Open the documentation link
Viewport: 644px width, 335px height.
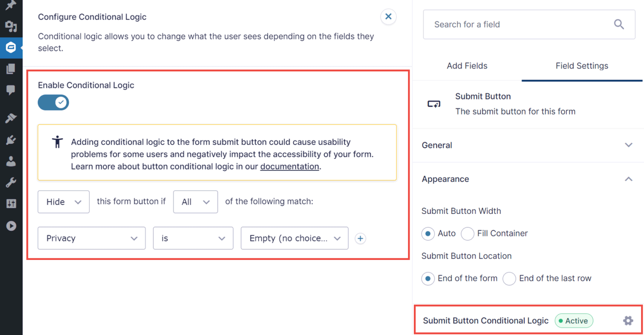(x=289, y=166)
